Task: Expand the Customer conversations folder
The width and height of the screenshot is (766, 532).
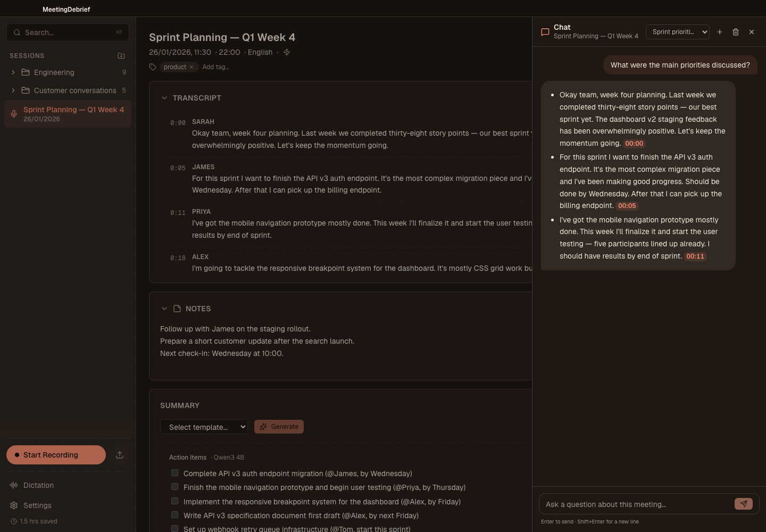Action: click(x=13, y=90)
